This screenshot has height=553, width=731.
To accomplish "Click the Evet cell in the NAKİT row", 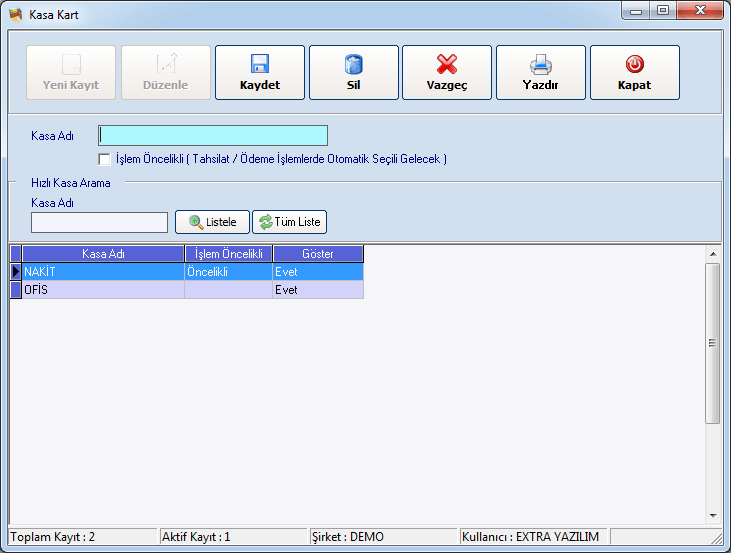I will (318, 271).
